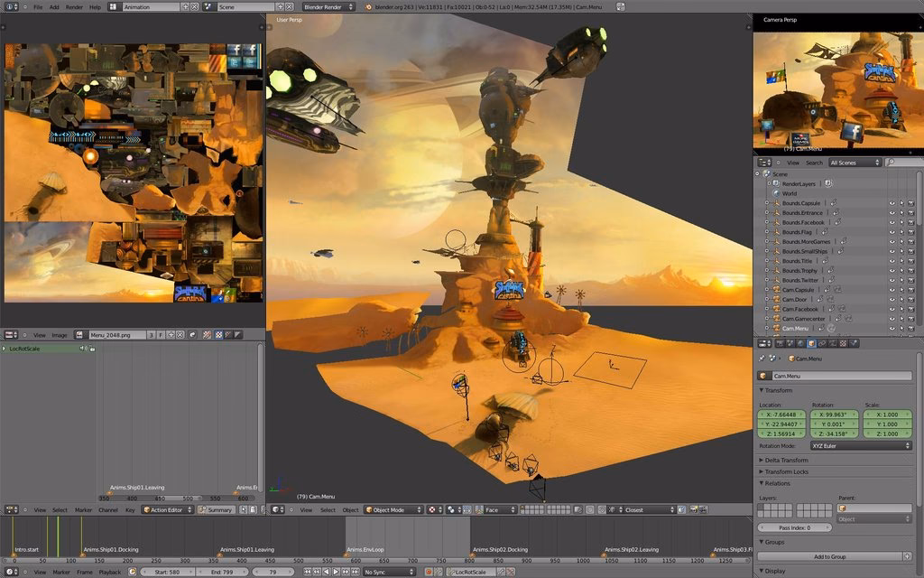924x578 pixels.
Task: Open the Channel menu in Action Editor
Action: coord(108,509)
